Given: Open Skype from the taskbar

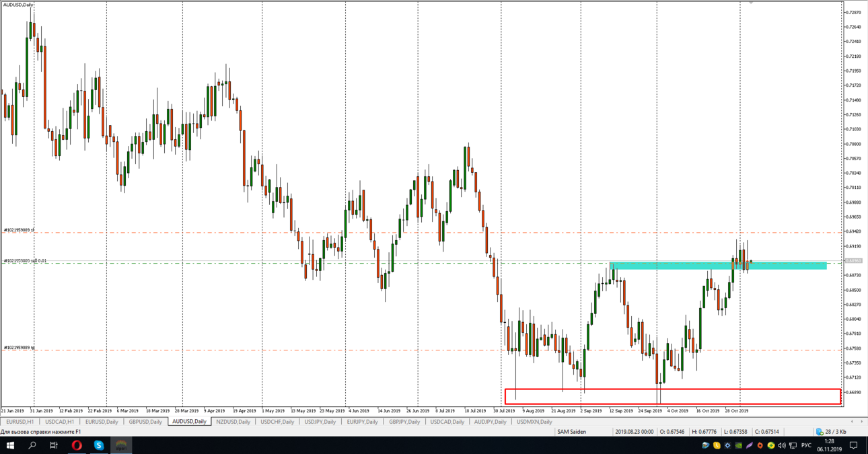Looking at the screenshot, I should click(99, 445).
